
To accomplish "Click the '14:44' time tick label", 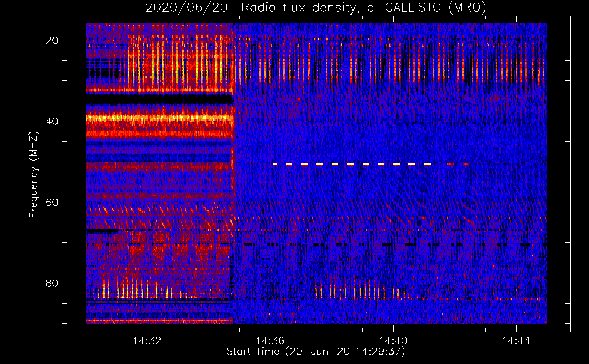I will coord(516,341).
